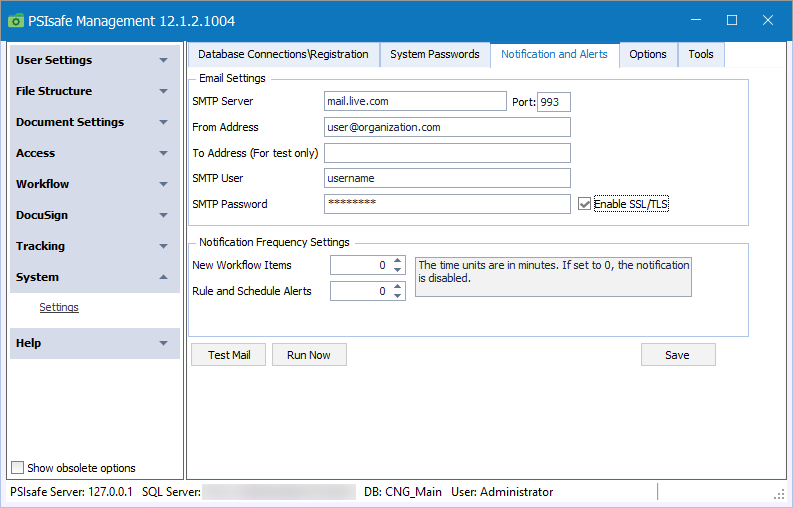This screenshot has width=793, height=508.
Task: Increase Rule and Schedule Alerts value
Action: pos(398,286)
